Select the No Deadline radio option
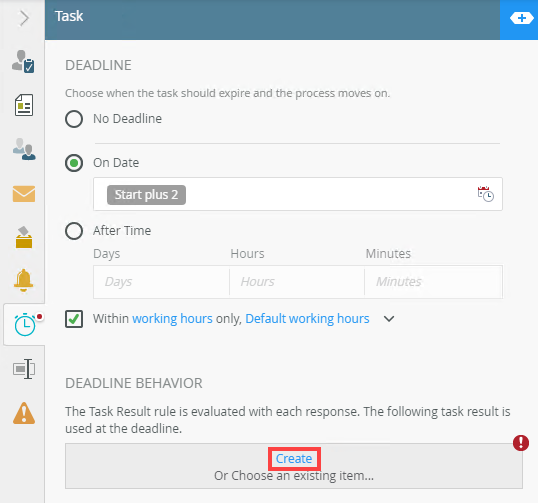This screenshot has width=538, height=503. click(x=74, y=119)
